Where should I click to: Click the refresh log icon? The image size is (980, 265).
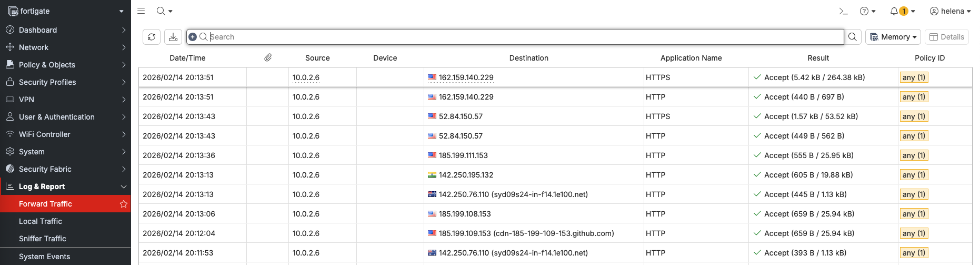(152, 37)
